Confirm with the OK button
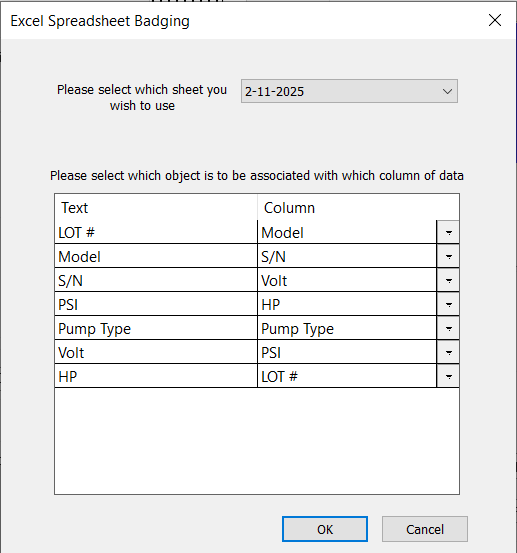 point(325,529)
